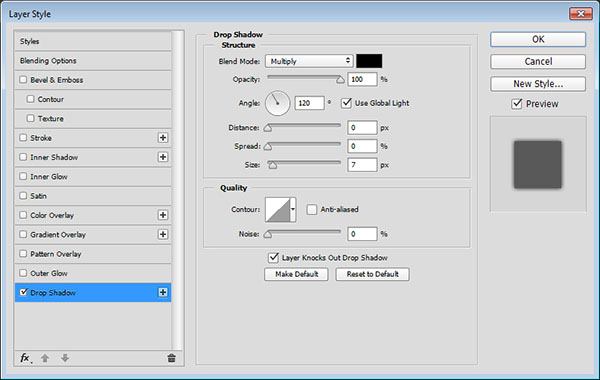Viewport: 600px width, 380px height.
Task: Click the Size value field
Action: click(x=362, y=165)
